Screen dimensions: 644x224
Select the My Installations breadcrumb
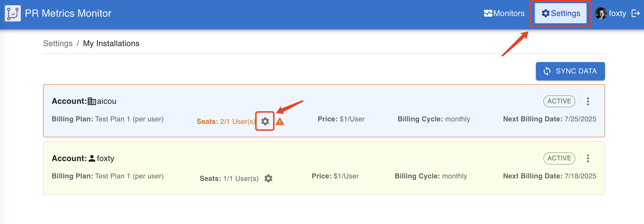point(111,43)
